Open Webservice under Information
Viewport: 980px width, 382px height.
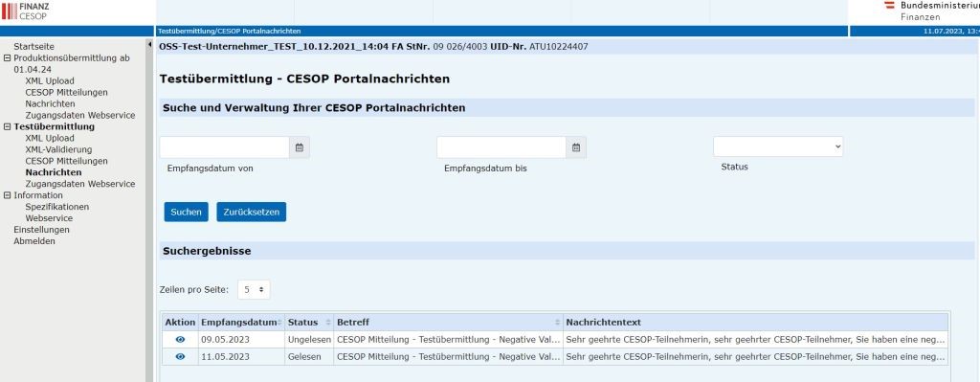[x=49, y=218]
